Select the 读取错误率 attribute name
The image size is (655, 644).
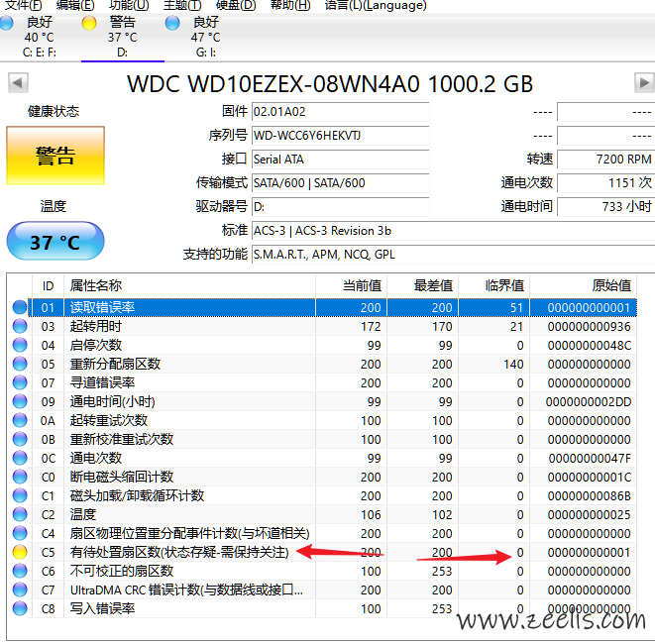pos(102,307)
